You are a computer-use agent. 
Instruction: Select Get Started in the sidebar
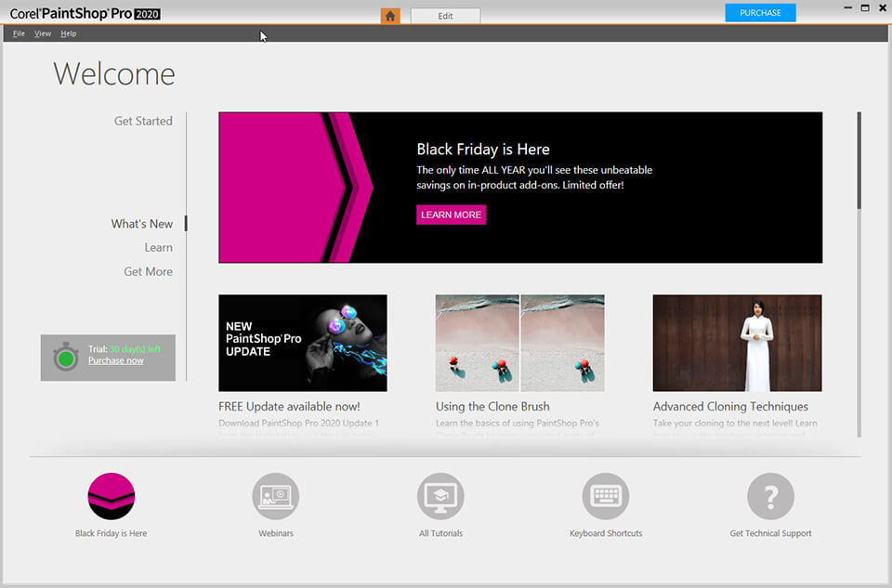coord(143,121)
